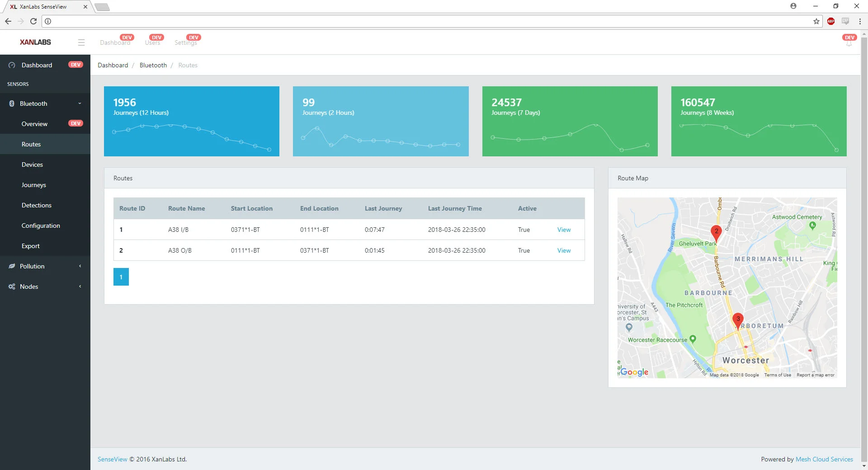Select Routes in the sidebar
The width and height of the screenshot is (868, 470).
coord(45,144)
